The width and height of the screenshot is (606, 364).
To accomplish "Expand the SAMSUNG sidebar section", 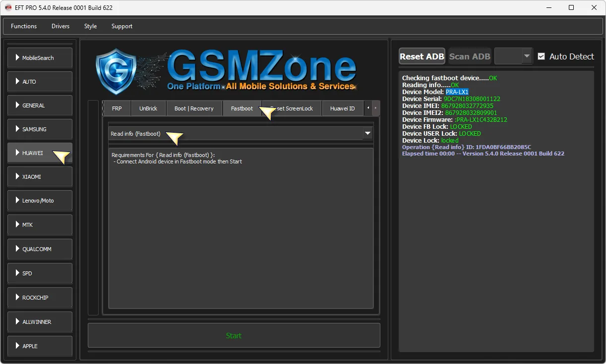I will pyautogui.click(x=40, y=129).
